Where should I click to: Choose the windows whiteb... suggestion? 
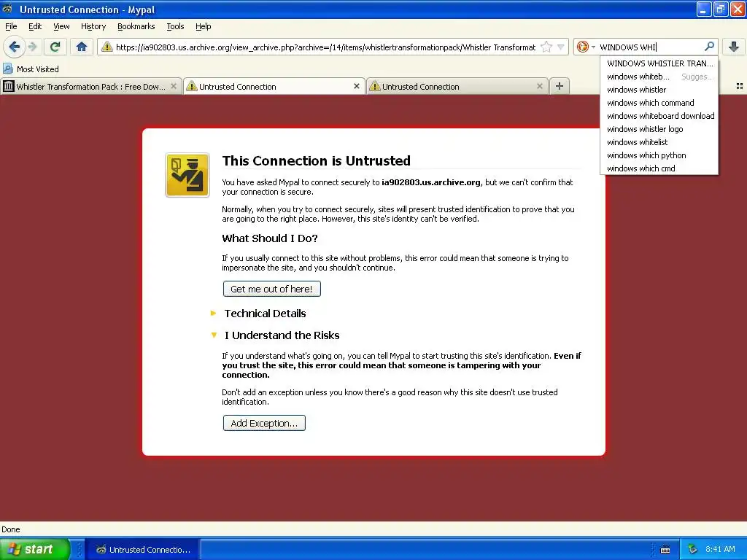coord(659,77)
